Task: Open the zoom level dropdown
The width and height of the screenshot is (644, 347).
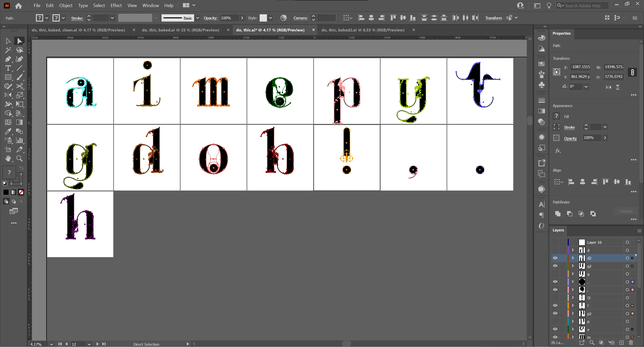Action: click(52, 344)
